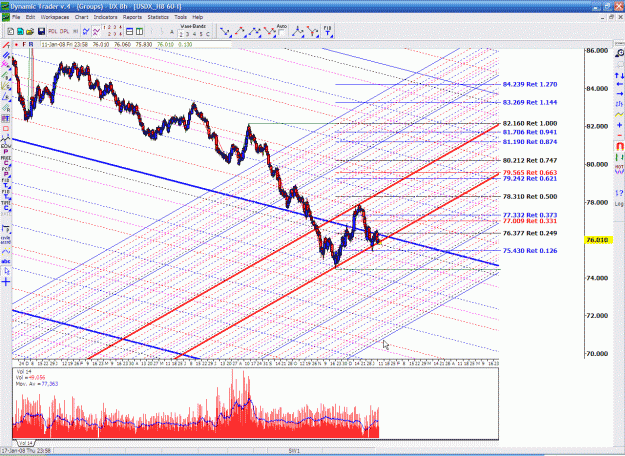
Task: Toggle the red dot marker on info bar
Action: pyautogui.click(x=16, y=45)
